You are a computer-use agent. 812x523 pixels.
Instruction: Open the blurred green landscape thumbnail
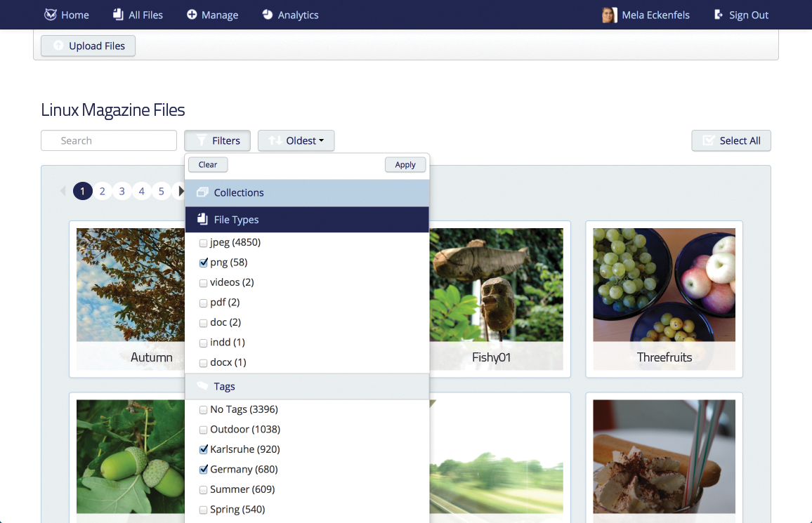click(x=496, y=458)
